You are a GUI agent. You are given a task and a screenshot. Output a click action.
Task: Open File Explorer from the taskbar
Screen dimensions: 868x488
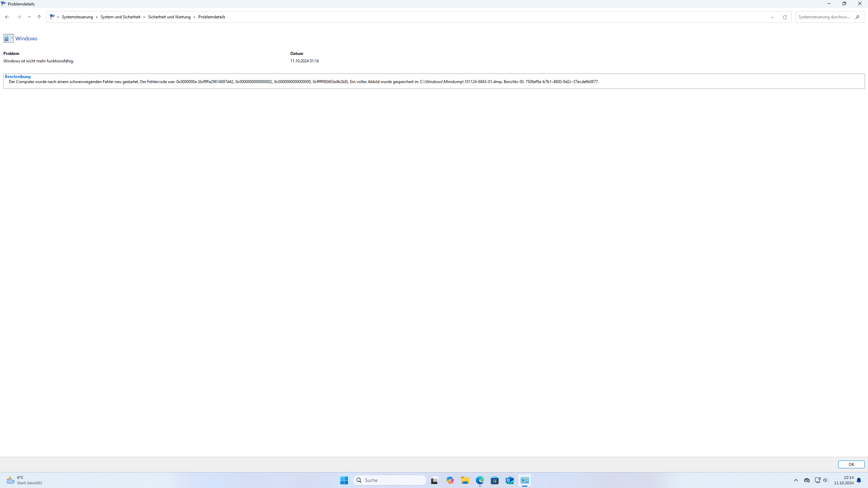pyautogui.click(x=465, y=480)
